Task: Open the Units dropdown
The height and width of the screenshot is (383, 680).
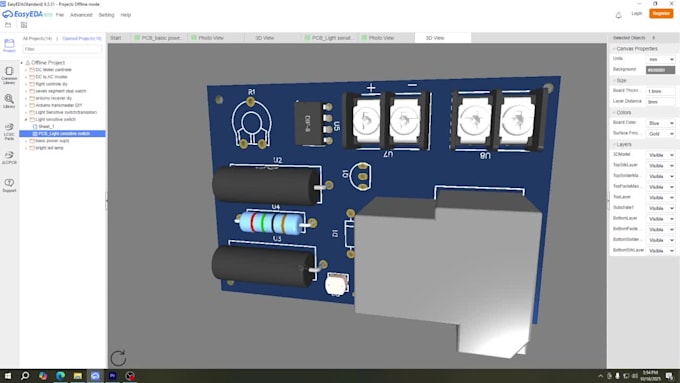Action: pos(660,59)
